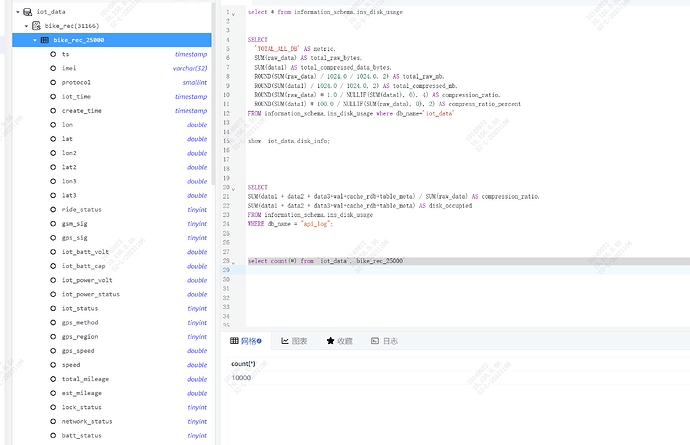Open the 日志 log tab
Screen dimensions: 690x445
tap(383, 341)
